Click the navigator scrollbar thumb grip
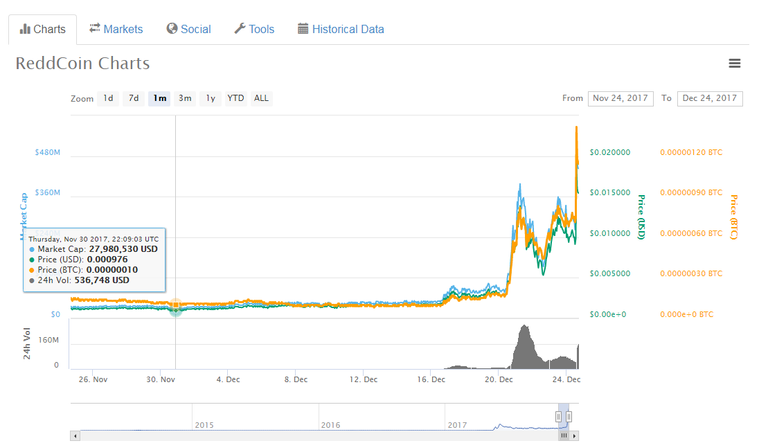The height and width of the screenshot is (445, 768). (564, 436)
